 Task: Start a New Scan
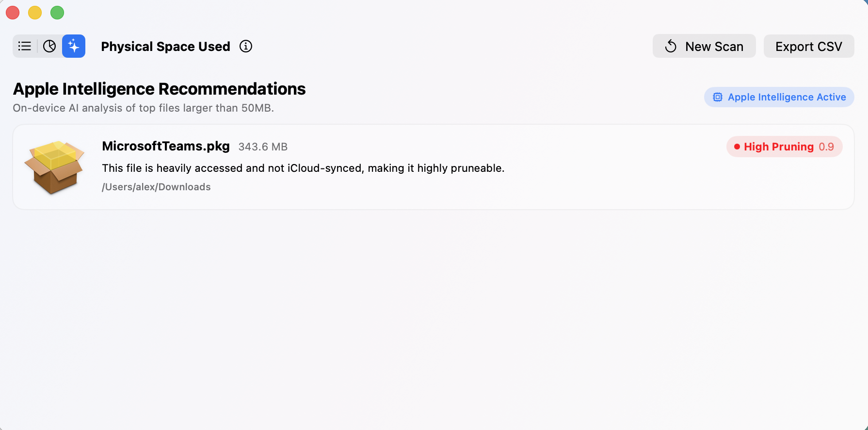click(704, 46)
